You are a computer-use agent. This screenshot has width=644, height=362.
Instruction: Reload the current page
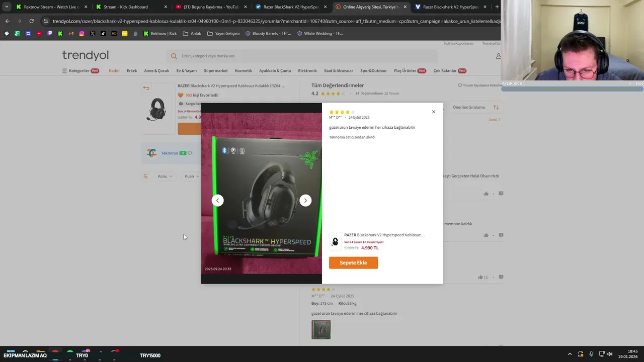click(31, 21)
